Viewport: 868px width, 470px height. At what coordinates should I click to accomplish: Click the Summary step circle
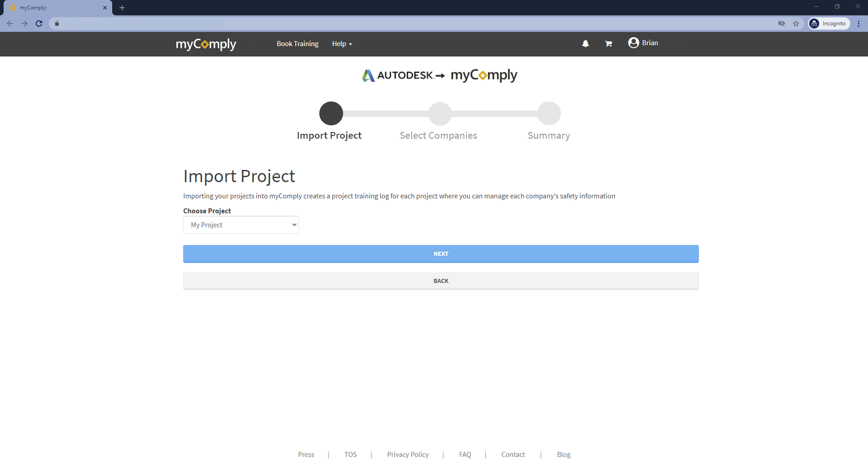[x=549, y=113]
